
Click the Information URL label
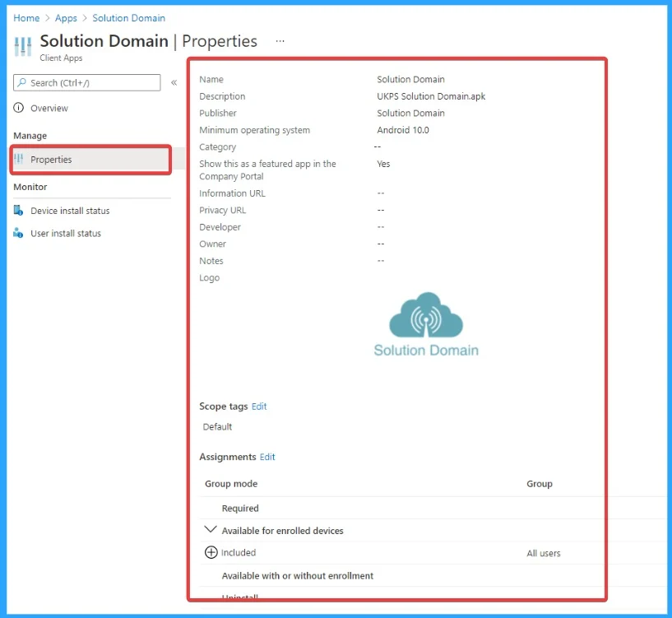coord(232,193)
